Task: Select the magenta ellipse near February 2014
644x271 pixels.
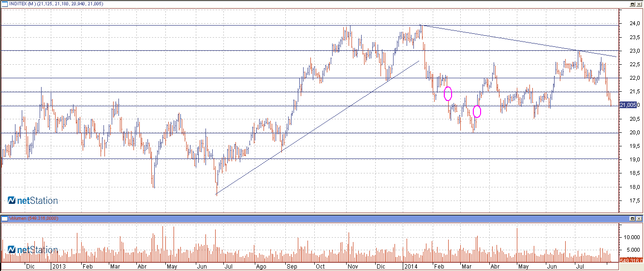Action: point(448,93)
